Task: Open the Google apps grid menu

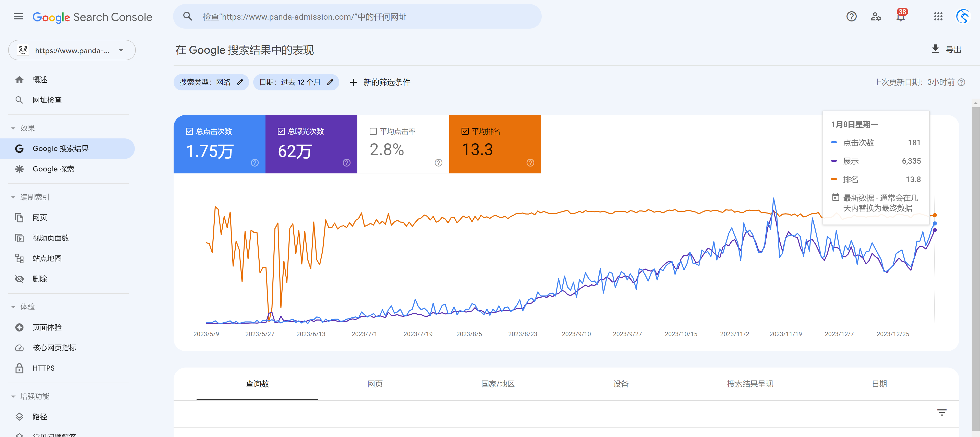Action: (938, 16)
